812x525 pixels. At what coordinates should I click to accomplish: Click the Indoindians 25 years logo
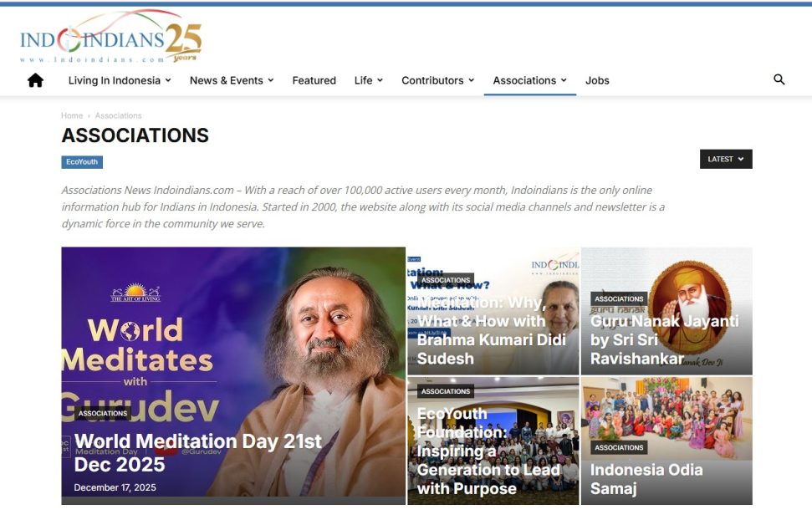coord(111,38)
